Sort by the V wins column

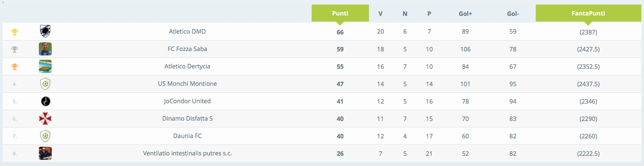click(380, 14)
